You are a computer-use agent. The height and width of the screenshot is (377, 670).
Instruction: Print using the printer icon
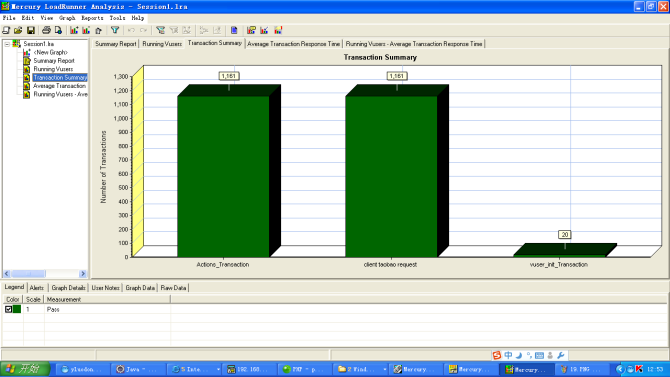[x=46, y=30]
